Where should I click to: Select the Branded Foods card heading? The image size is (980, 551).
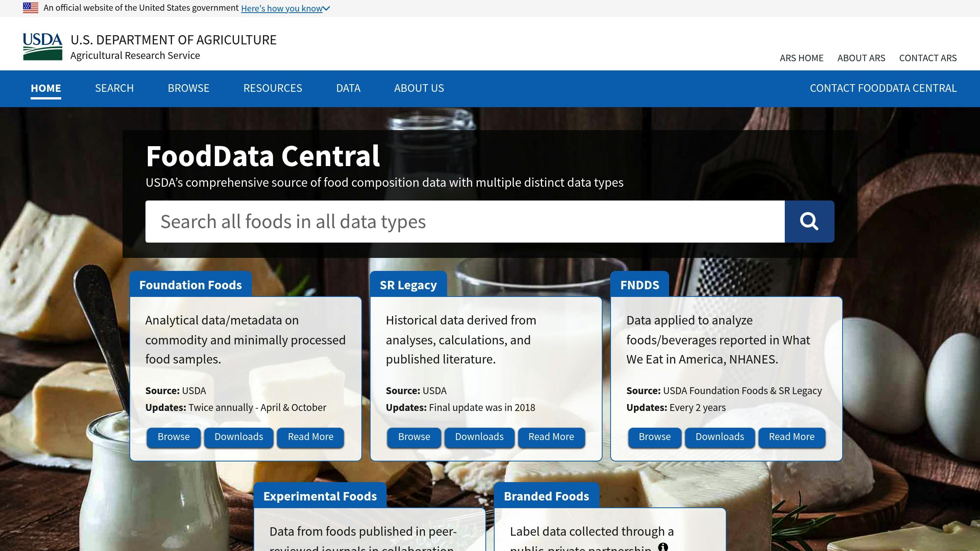click(546, 496)
